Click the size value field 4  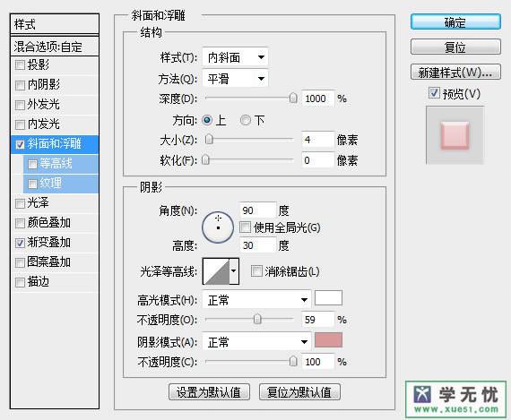click(x=318, y=140)
